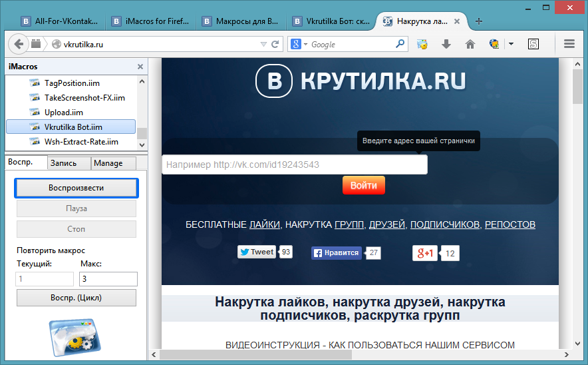Image resolution: width=588 pixels, height=365 pixels.
Task: Click macro list scrollbar down arrow
Action: (x=142, y=145)
